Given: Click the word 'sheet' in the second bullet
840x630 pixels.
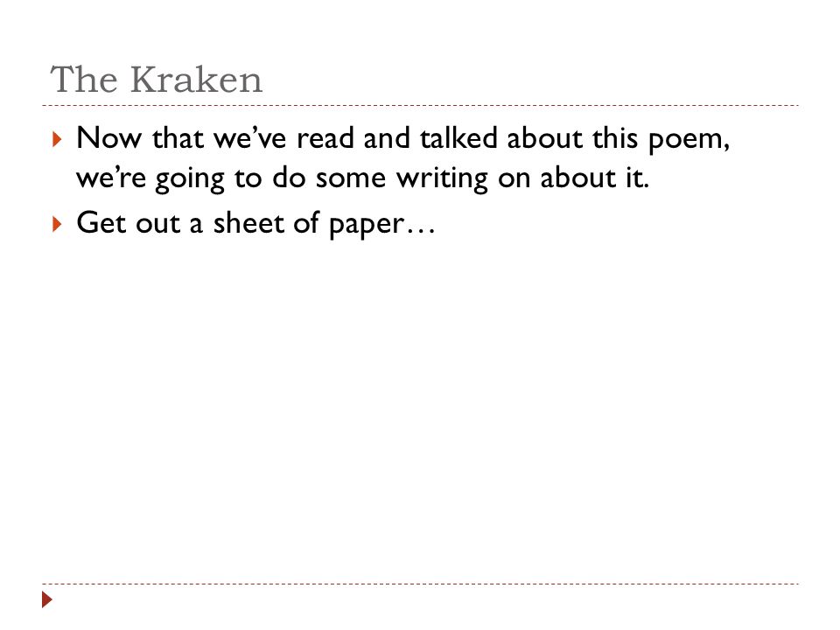Looking at the screenshot, I should coord(248,222).
